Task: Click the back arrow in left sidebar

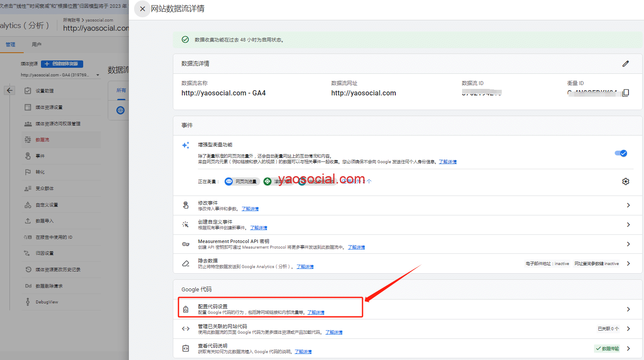Action: 9,90
